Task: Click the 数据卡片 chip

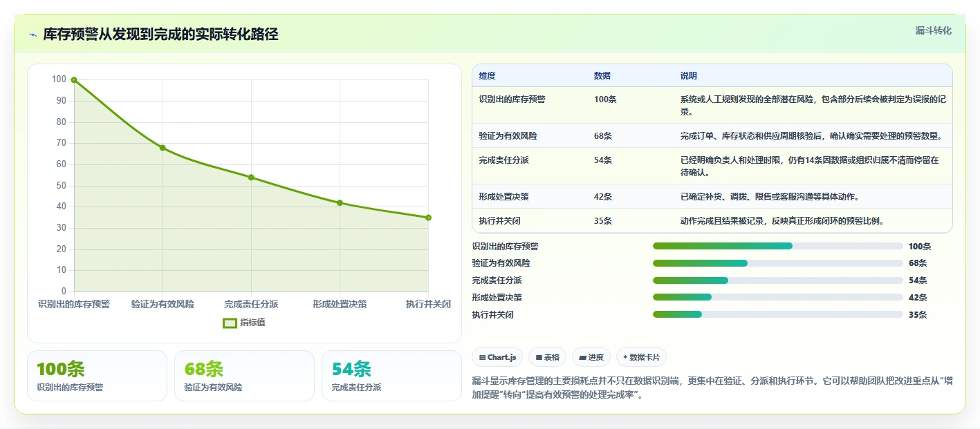Action: tap(641, 357)
